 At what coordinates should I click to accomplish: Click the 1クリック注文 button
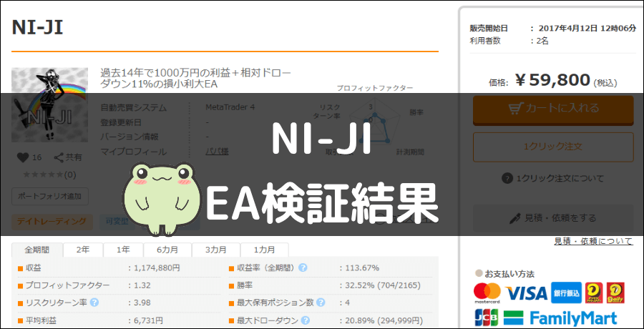click(552, 146)
